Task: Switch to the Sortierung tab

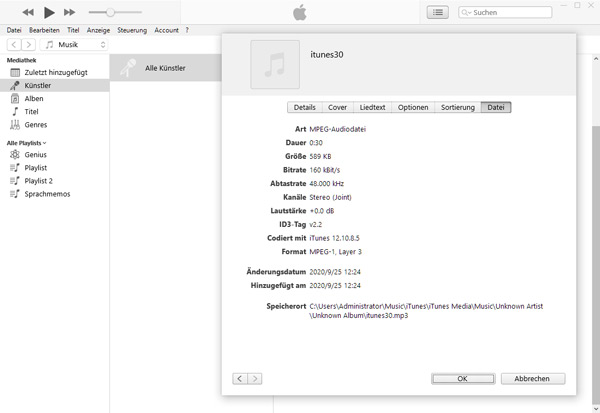Action: pos(458,108)
